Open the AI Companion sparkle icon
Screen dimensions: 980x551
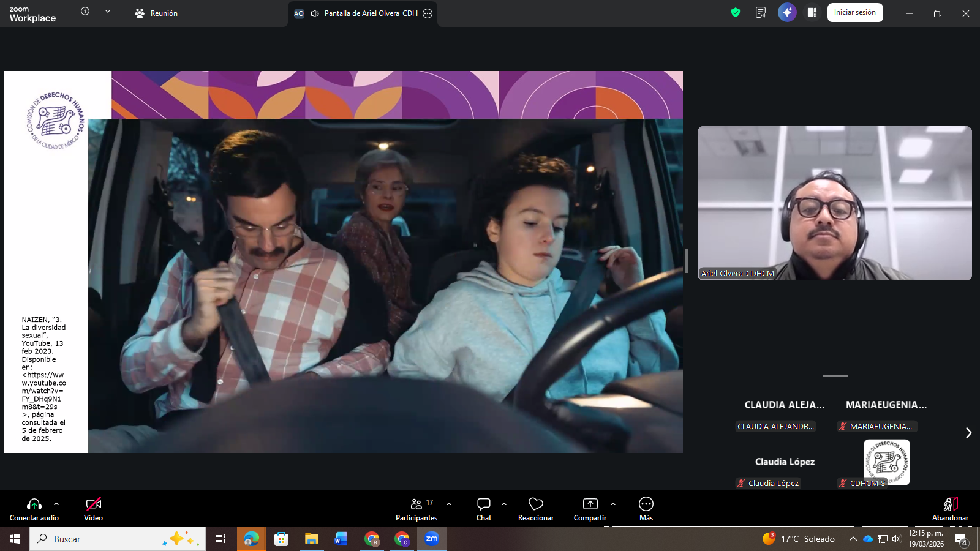click(x=786, y=13)
